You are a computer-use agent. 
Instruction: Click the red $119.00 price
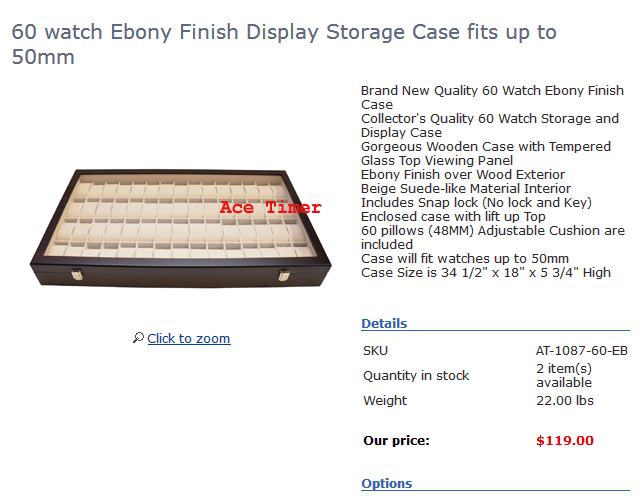564,440
